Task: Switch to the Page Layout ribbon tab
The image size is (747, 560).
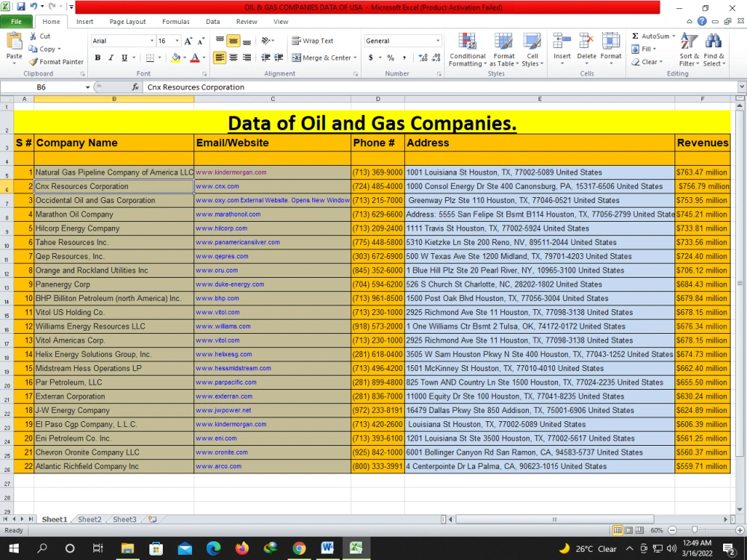Action: 128,22
